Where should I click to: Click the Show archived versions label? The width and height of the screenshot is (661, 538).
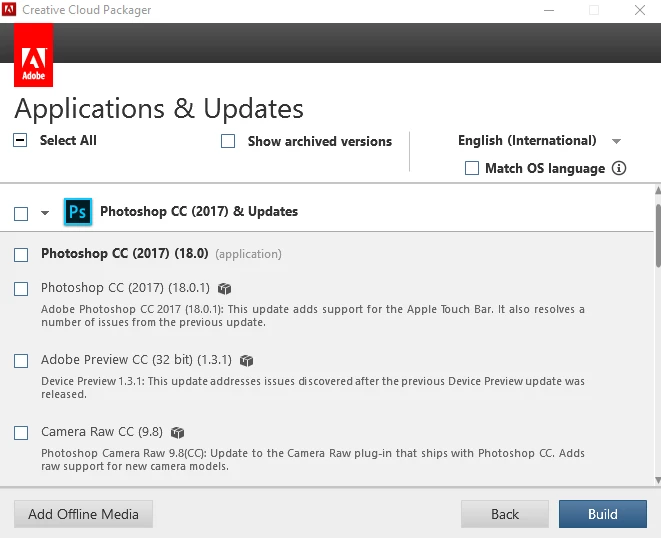tap(320, 141)
